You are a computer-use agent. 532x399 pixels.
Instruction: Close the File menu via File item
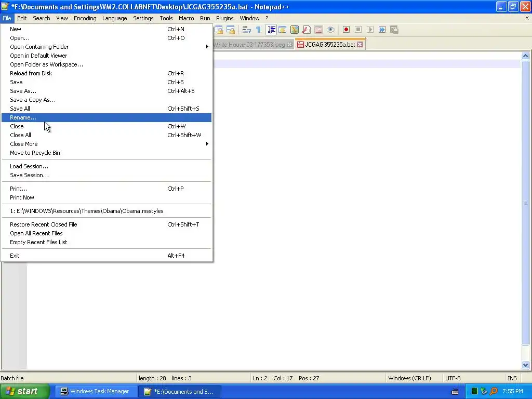coord(7,18)
